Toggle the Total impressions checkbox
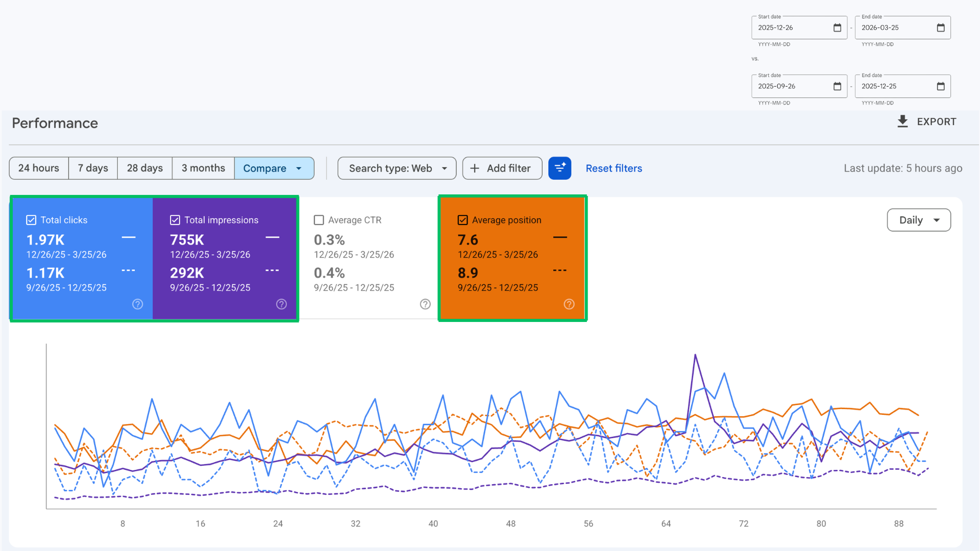Screen dimensions: 980x551 (x=175, y=220)
